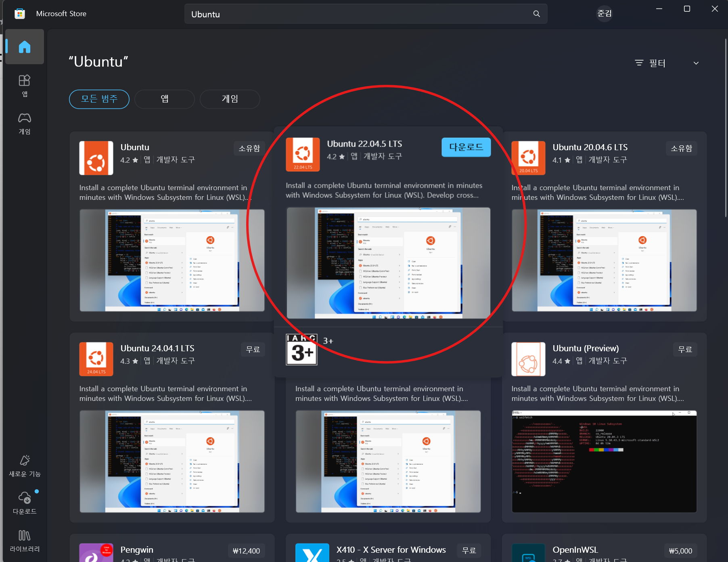
Task: Click the 4.2 star rating of Ubuntu 22.04.5 LTS
Action: pos(336,157)
